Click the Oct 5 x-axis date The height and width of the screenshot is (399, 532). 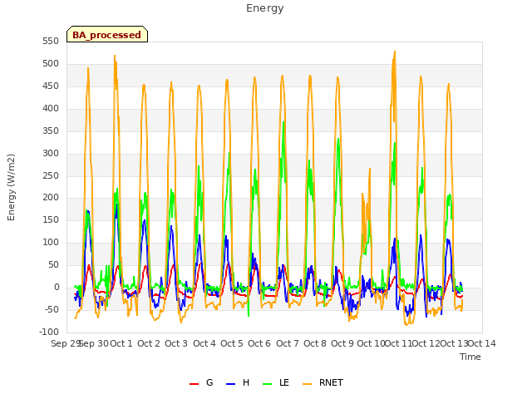(232, 343)
